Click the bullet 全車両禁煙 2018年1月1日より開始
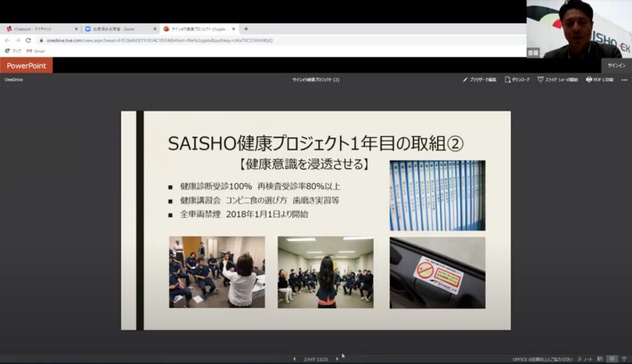The image size is (632, 364). pos(244,214)
